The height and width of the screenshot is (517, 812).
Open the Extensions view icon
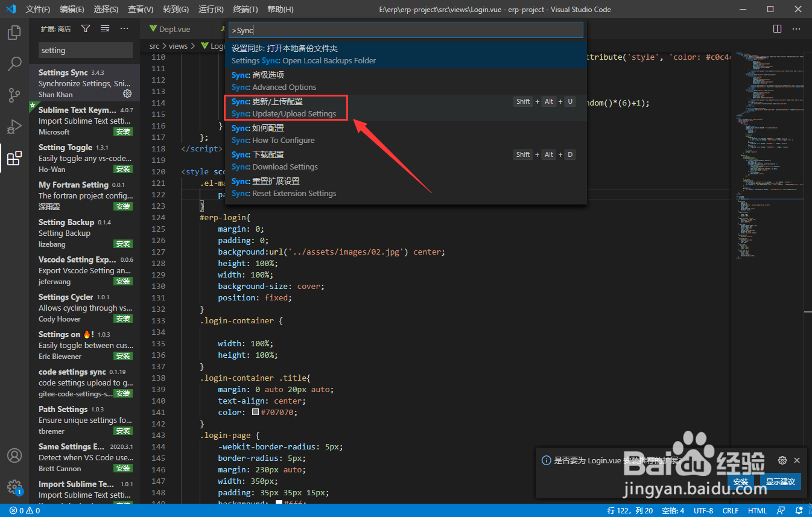click(14, 158)
